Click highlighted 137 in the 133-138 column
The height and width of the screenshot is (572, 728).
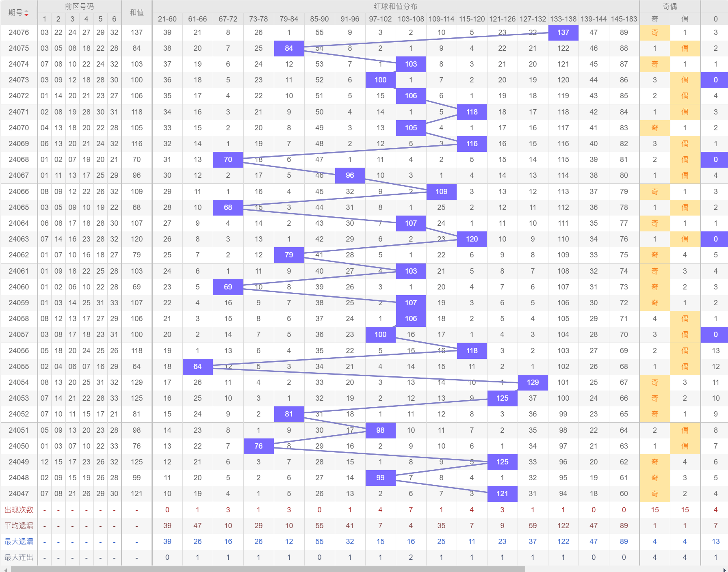tap(563, 32)
